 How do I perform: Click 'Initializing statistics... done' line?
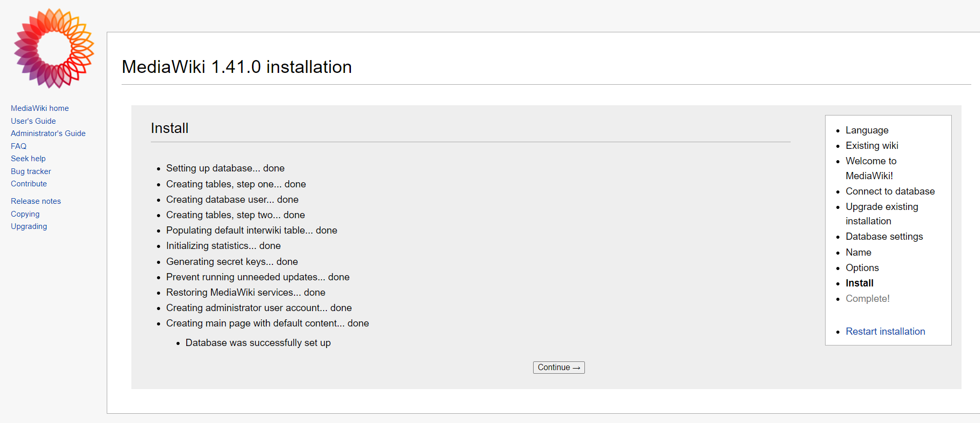point(223,246)
